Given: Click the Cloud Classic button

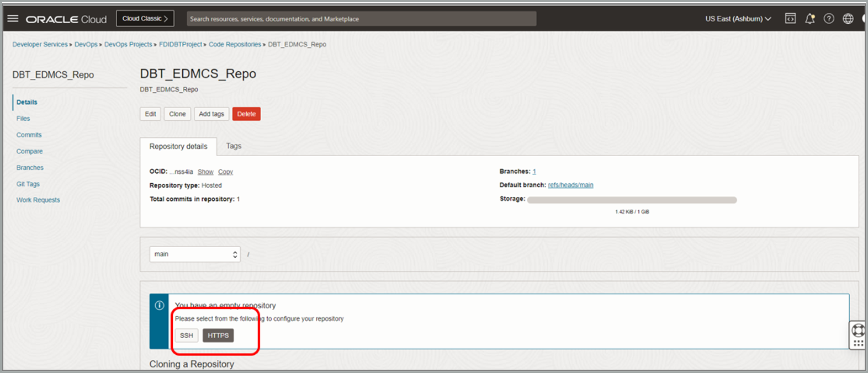Looking at the screenshot, I should tap(145, 19).
